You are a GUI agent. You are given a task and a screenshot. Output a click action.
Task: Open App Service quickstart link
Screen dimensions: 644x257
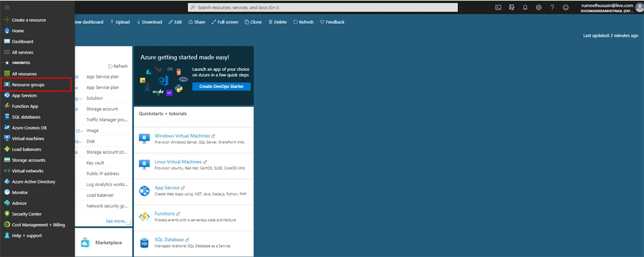(167, 188)
